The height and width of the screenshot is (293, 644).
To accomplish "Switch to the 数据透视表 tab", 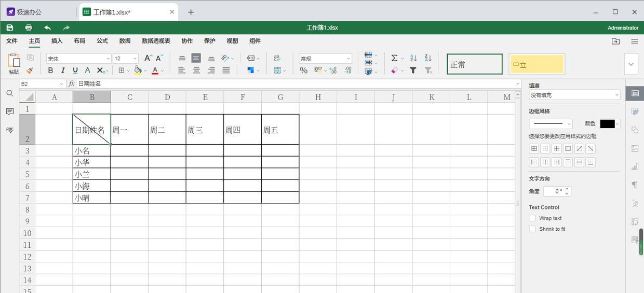I will [x=156, y=41].
